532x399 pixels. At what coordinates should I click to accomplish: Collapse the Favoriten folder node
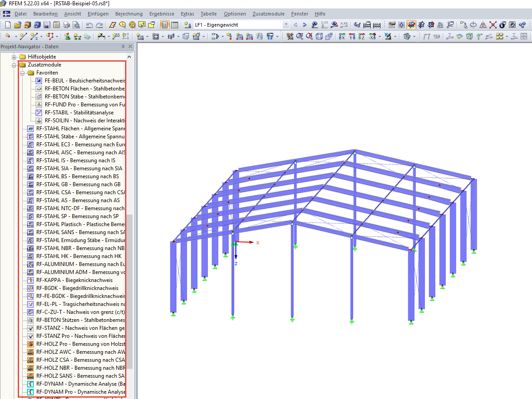[23, 73]
